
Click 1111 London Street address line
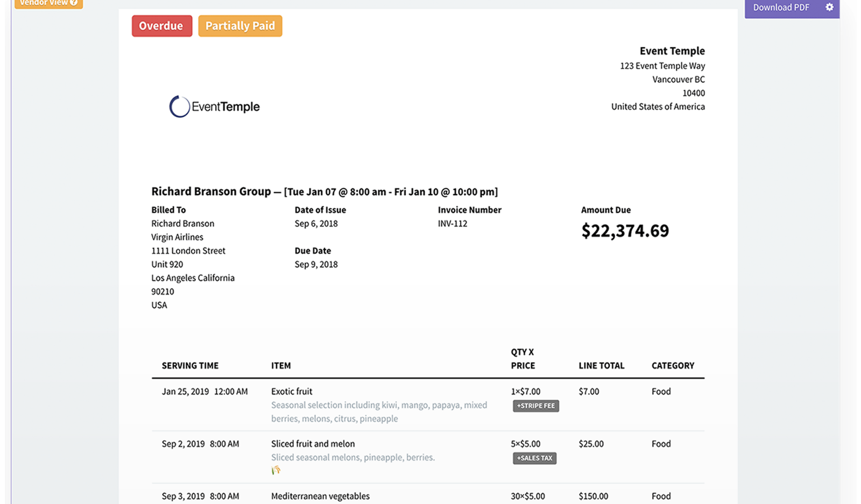[x=188, y=251]
